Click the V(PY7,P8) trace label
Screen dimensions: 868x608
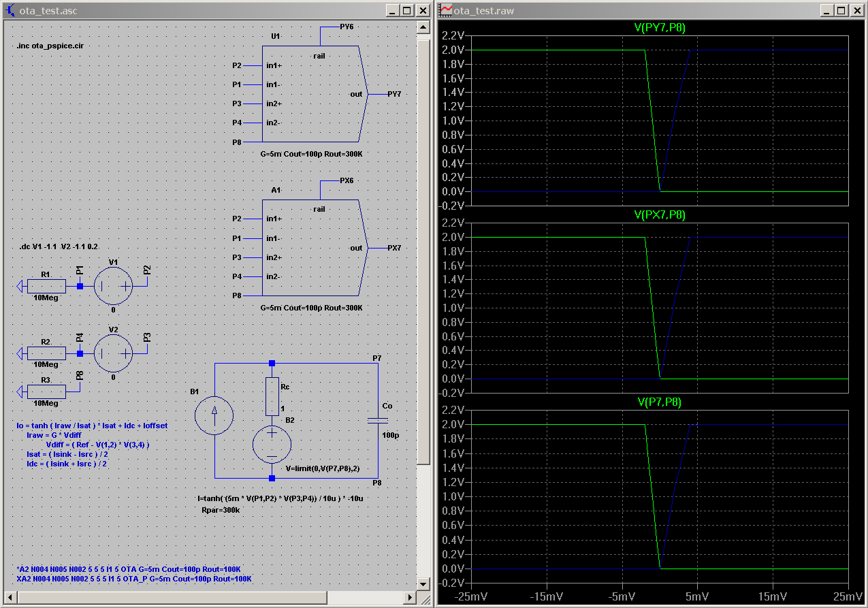point(660,27)
